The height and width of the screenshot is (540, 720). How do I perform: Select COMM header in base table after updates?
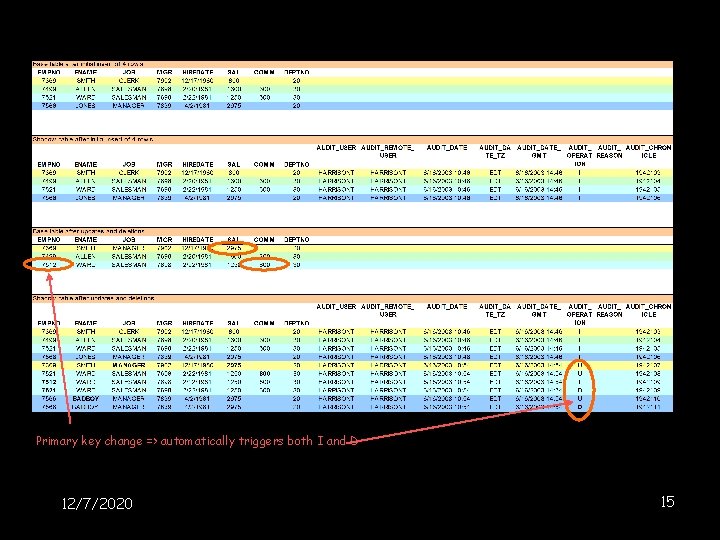pyautogui.click(x=264, y=240)
